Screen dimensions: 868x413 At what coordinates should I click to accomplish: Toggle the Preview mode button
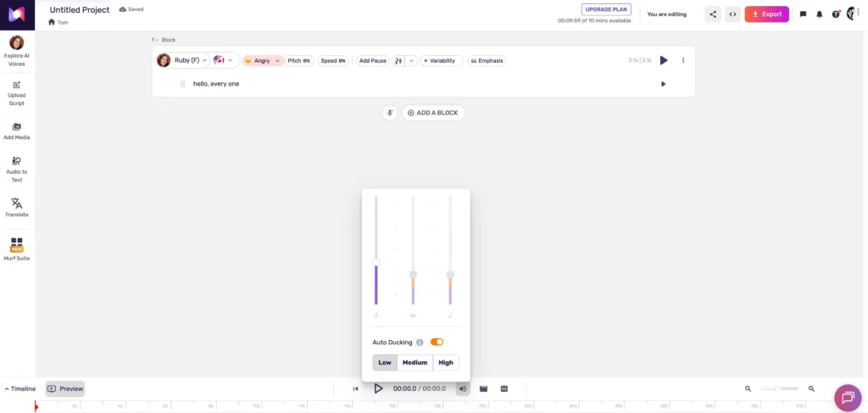[65, 388]
